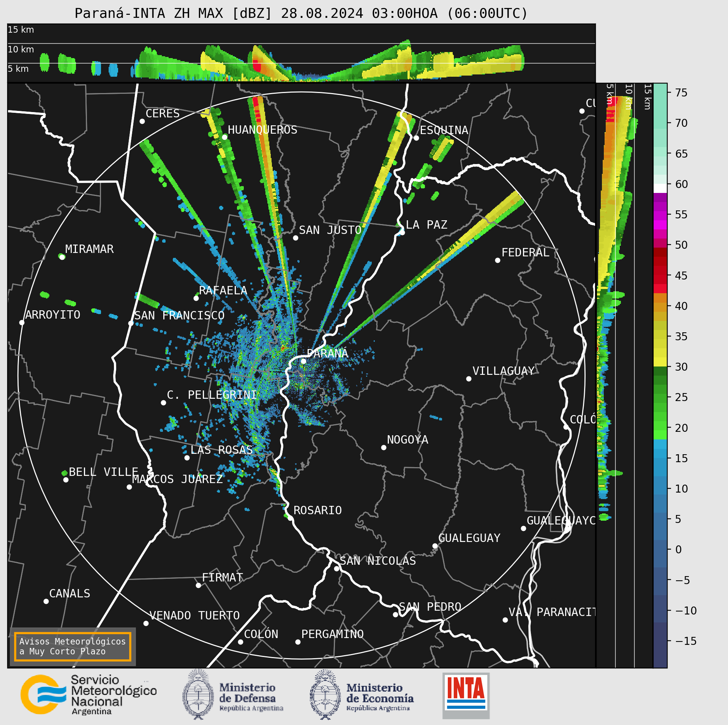Click the VILLAGUAY city label
This screenshot has height=725, width=728.
[x=504, y=371]
